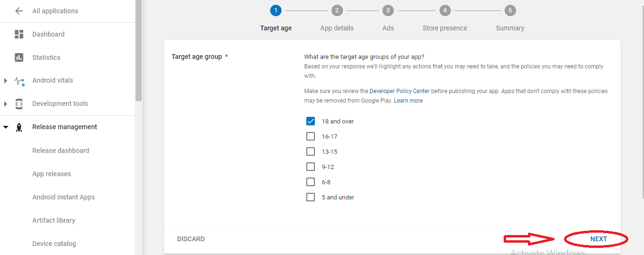The height and width of the screenshot is (255, 644).
Task: Go to the Store presence step
Action: point(445,28)
